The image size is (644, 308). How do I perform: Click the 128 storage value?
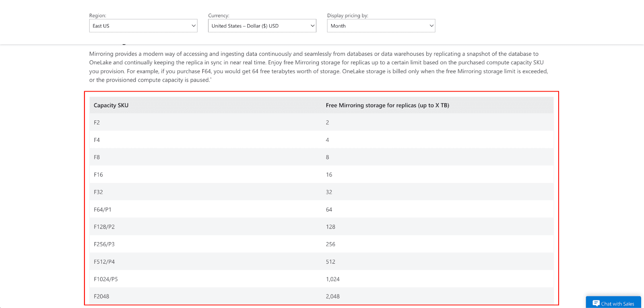(330, 227)
